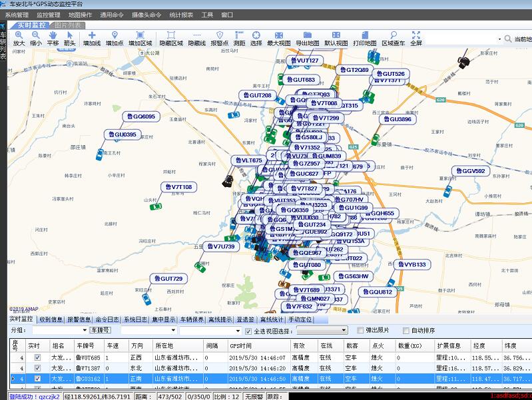Open the 打印地图 print map tool

(364, 39)
